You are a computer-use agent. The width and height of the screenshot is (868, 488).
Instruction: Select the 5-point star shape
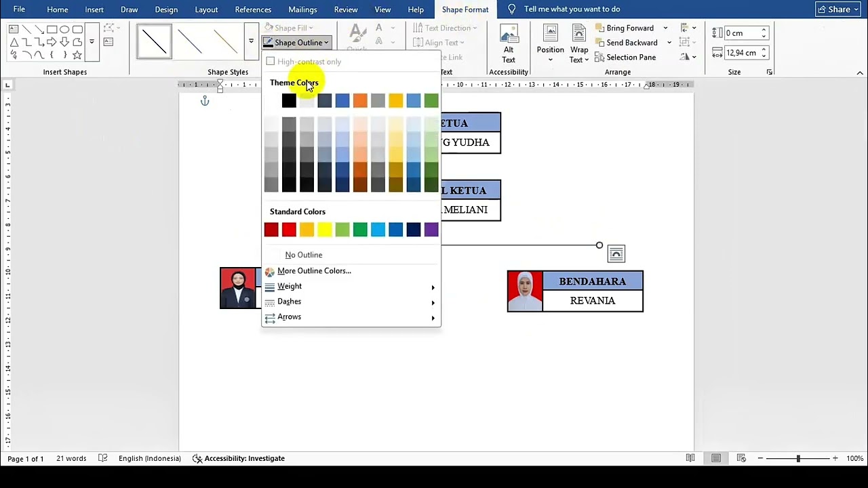click(77, 55)
